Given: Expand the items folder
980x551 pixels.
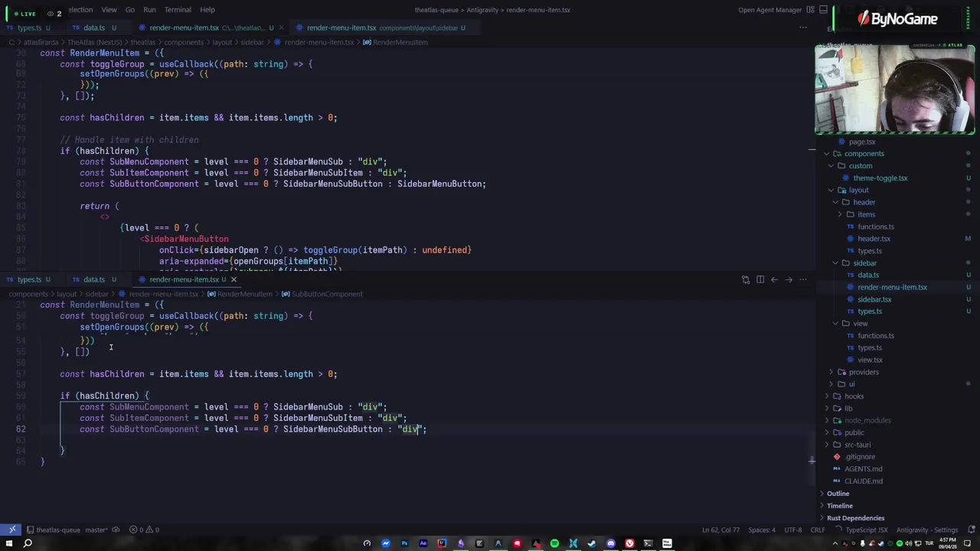Looking at the screenshot, I should pyautogui.click(x=866, y=215).
